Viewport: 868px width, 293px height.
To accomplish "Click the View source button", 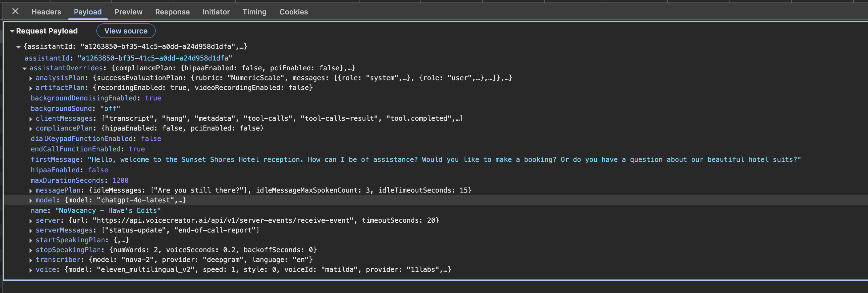I will coord(126,31).
